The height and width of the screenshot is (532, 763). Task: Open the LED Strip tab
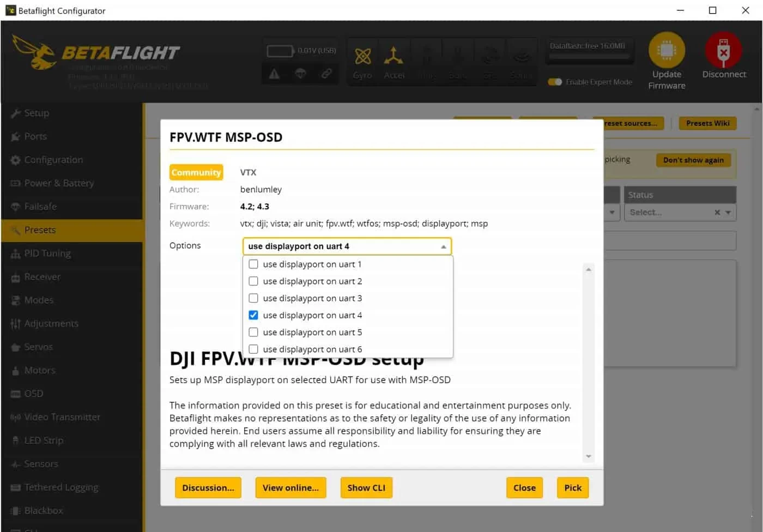pyautogui.click(x=72, y=440)
